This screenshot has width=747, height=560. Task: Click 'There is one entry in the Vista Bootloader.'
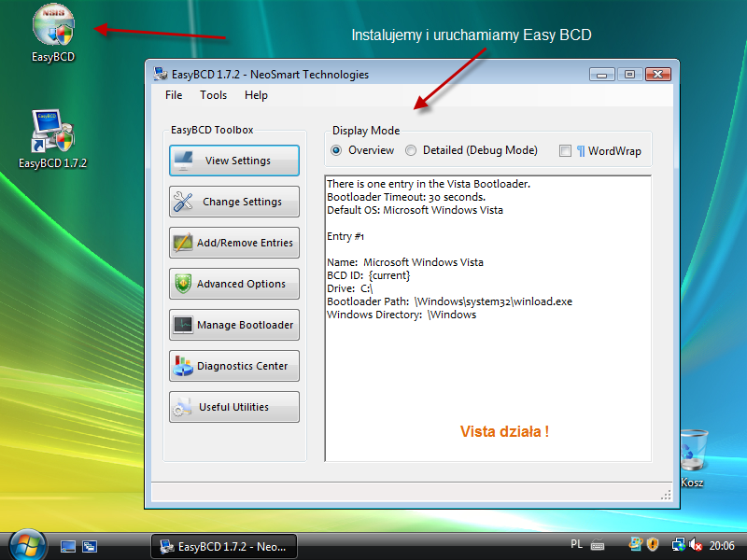point(429,184)
